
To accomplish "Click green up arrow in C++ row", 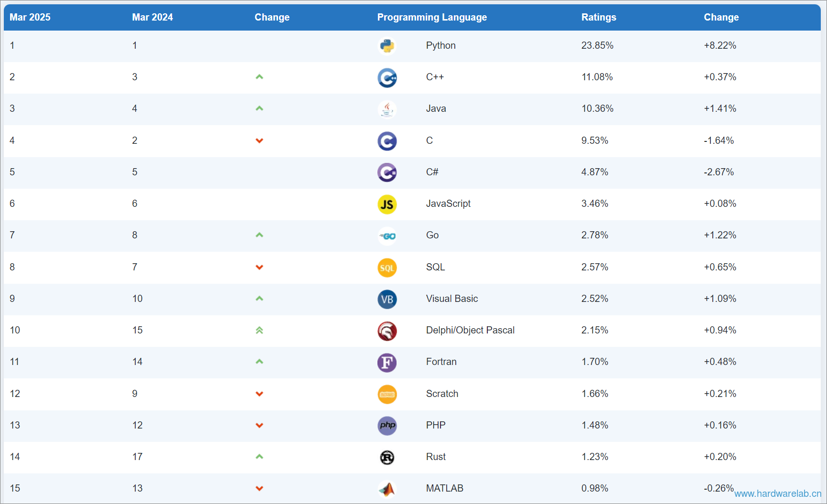I will (259, 77).
